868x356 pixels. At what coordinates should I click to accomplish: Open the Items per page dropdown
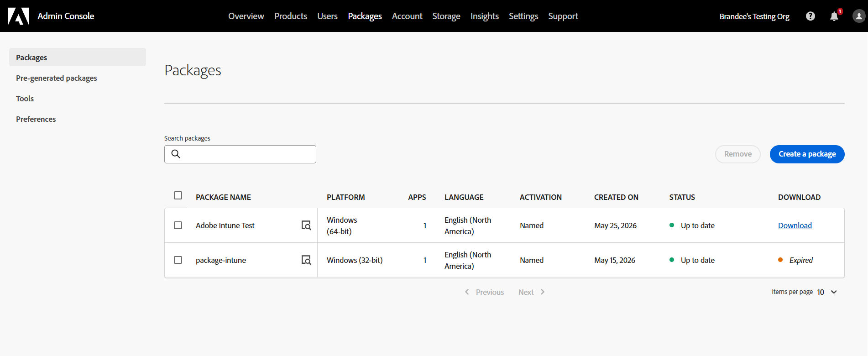pyautogui.click(x=827, y=292)
